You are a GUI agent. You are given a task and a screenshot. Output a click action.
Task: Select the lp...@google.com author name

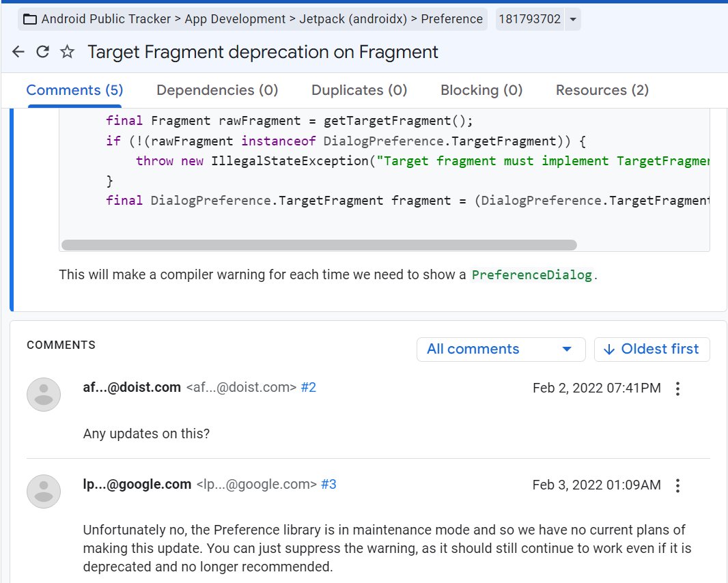click(137, 484)
